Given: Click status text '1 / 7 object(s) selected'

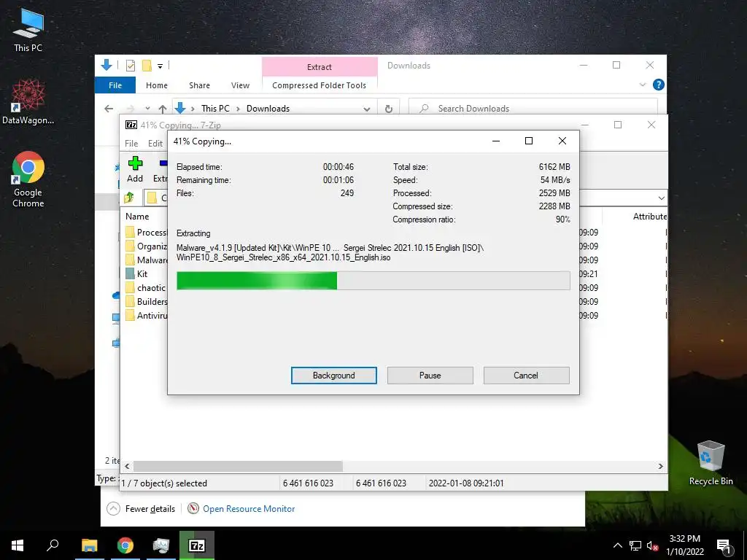Looking at the screenshot, I should click(164, 483).
